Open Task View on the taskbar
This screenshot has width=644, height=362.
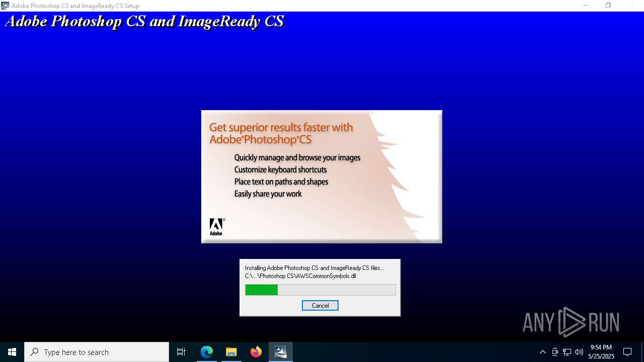[x=181, y=352]
